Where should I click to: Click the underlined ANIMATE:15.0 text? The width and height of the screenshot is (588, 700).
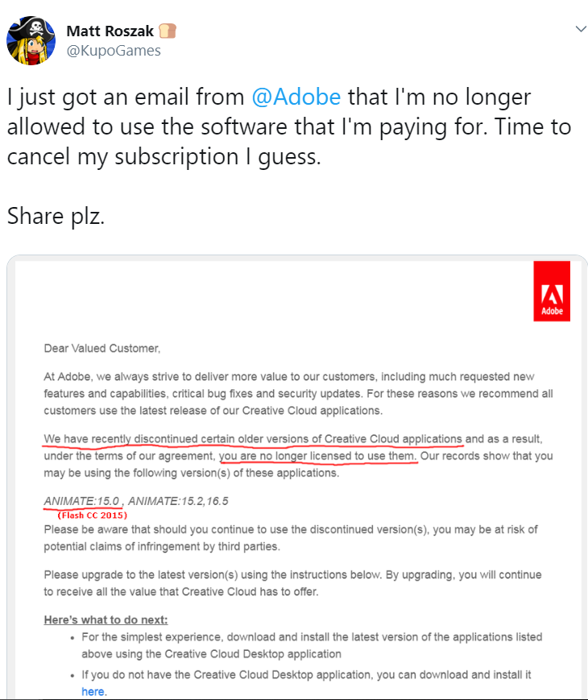coord(82,501)
